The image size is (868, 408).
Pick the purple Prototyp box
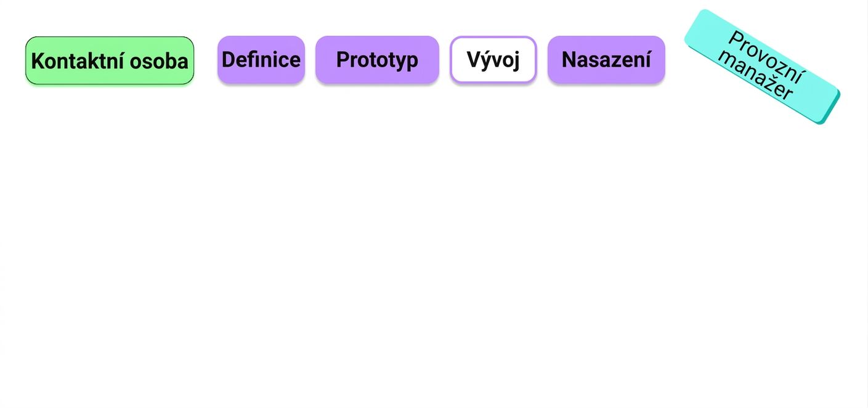pos(377,60)
